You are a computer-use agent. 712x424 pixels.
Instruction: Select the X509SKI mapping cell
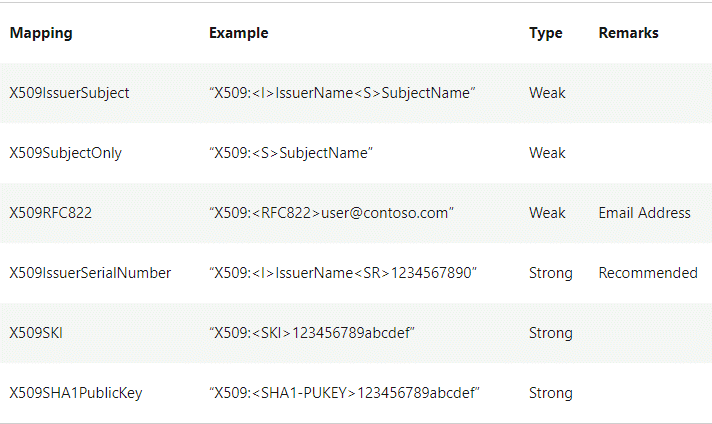(36, 333)
